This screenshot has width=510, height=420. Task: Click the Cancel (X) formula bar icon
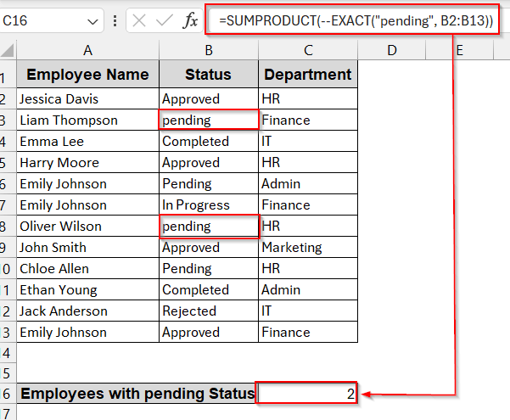(x=139, y=20)
